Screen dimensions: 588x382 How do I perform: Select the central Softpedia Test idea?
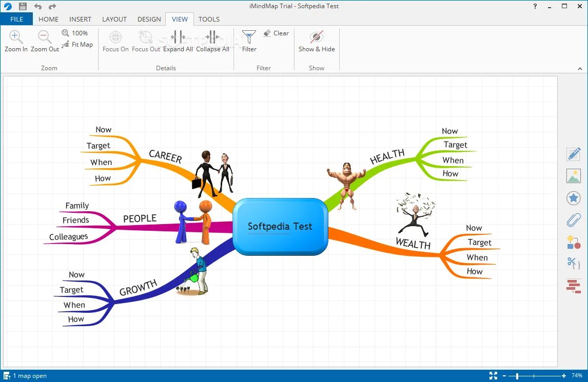coord(280,227)
